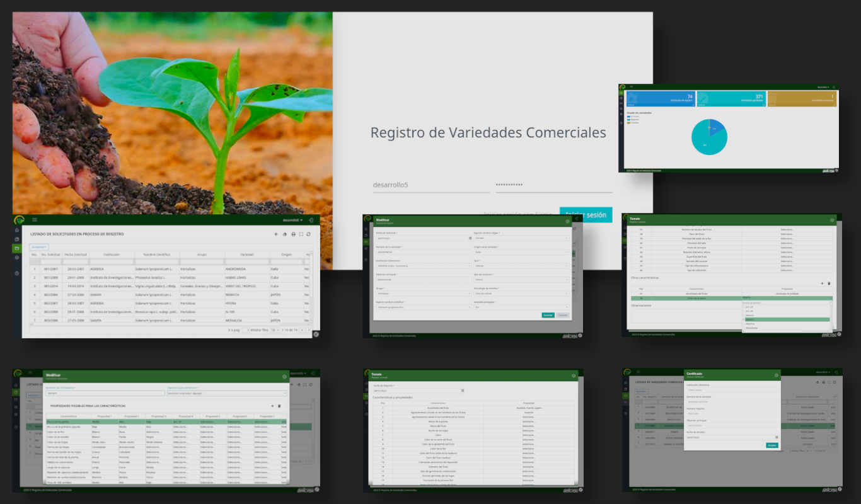This screenshot has width=861, height=504.
Task: Click trash icon under Otras características
Action: tap(829, 283)
